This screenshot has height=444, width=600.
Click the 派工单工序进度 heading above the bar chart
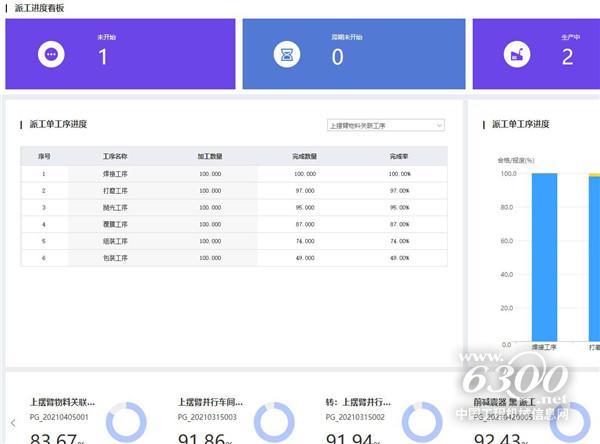(x=520, y=124)
